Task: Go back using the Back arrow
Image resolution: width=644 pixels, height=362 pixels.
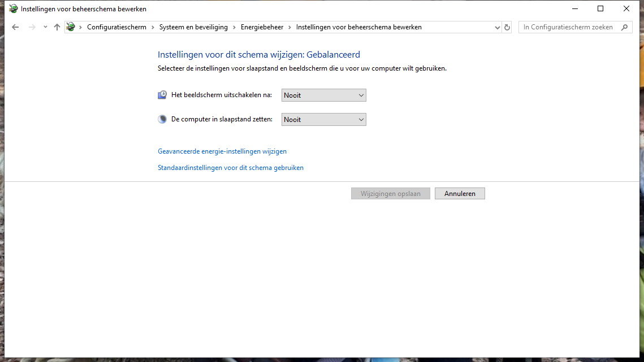Action: pos(15,27)
